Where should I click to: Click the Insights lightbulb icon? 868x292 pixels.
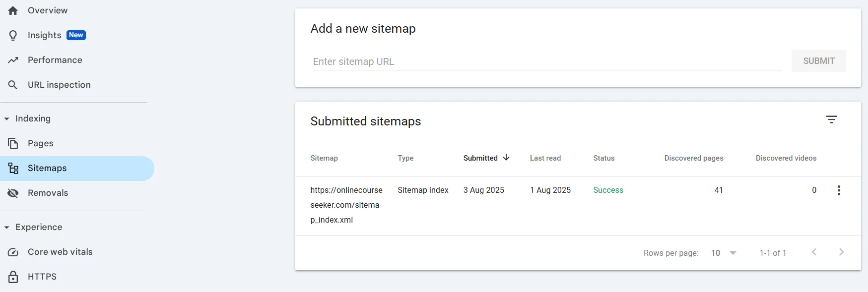point(13,35)
